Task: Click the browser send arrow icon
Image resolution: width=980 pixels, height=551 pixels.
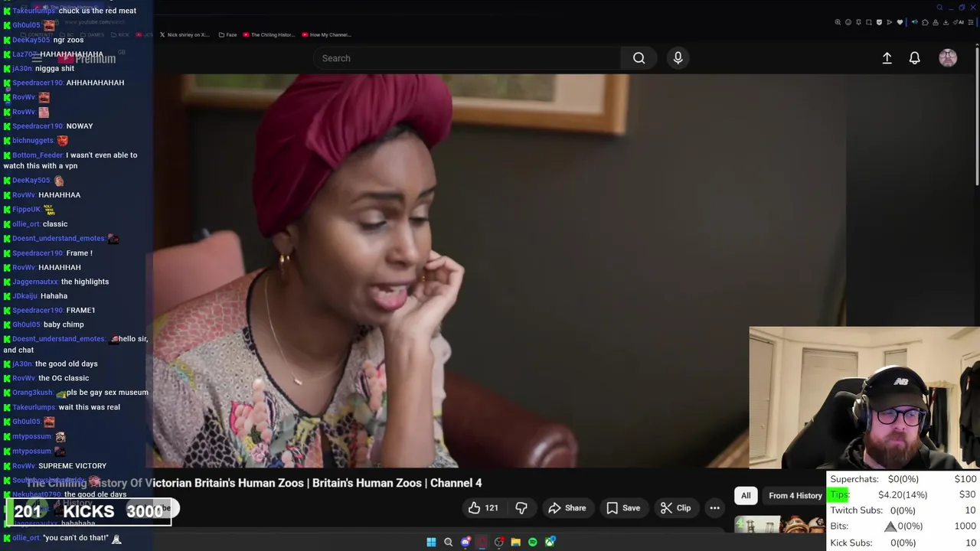Action: tap(890, 22)
